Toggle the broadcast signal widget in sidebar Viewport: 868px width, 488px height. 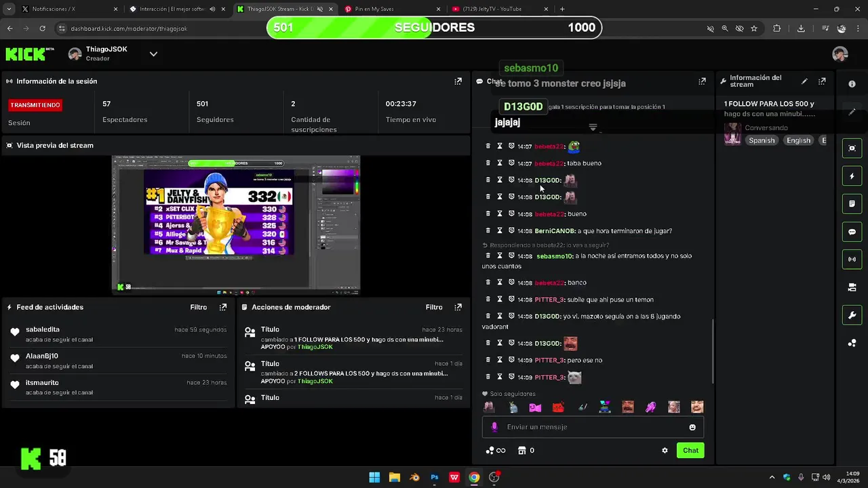point(852,259)
